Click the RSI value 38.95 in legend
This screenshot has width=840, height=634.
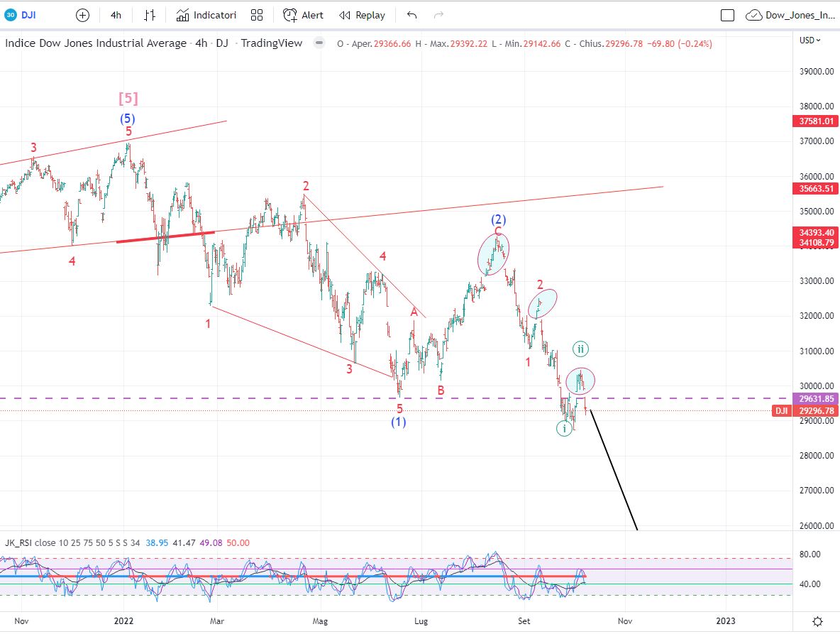point(157,543)
